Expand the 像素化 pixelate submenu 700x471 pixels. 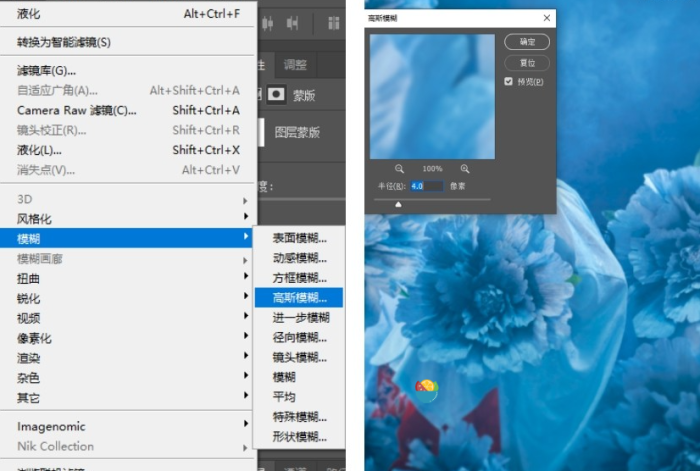click(126, 338)
